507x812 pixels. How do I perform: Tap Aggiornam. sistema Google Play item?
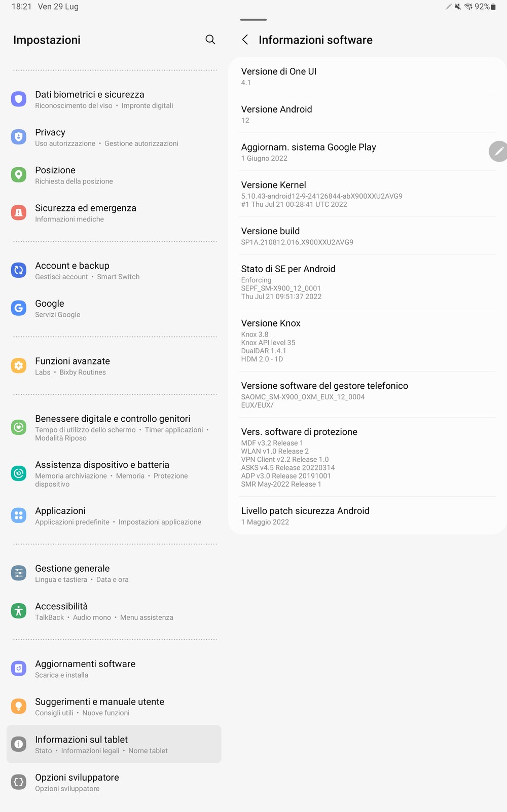368,152
